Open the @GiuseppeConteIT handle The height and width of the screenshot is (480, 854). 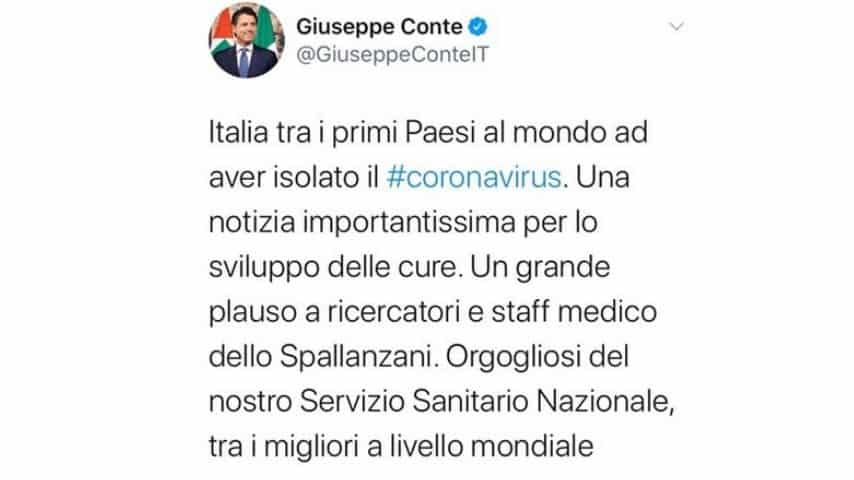(393, 54)
